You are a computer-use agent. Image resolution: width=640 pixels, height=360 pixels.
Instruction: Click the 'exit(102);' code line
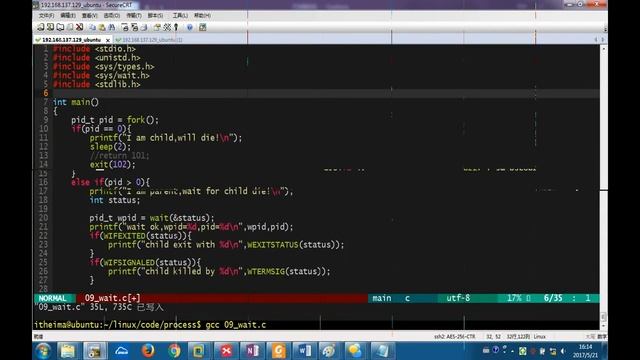[x=113, y=164]
